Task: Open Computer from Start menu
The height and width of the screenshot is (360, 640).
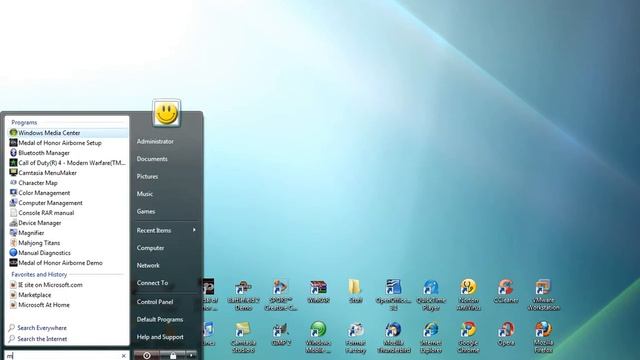Action: point(150,248)
